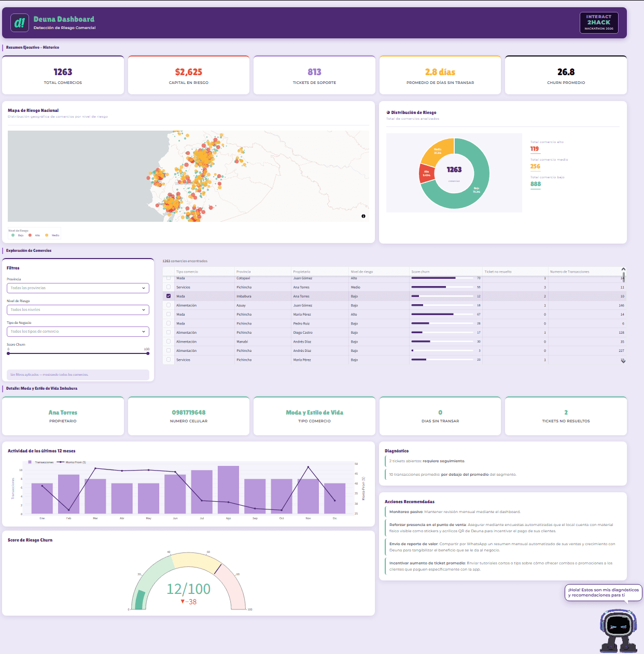644x654 pixels.
Task: Check the Moda María Pérez row checkbox
Action: click(x=169, y=314)
